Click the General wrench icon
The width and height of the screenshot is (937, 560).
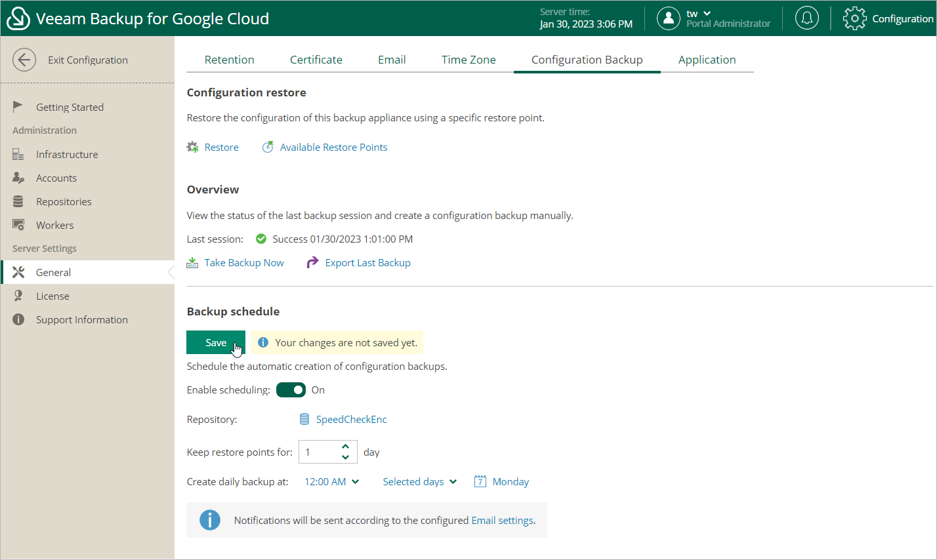18,272
